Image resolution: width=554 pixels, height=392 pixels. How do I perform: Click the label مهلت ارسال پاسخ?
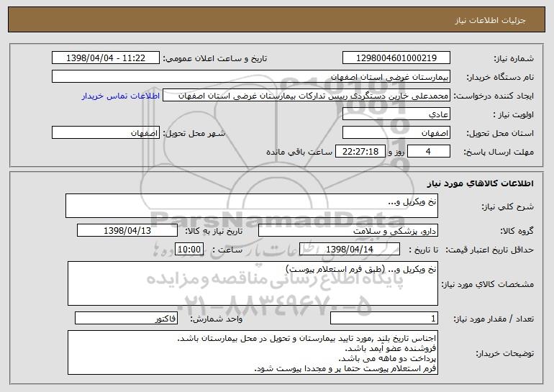[x=499, y=152]
